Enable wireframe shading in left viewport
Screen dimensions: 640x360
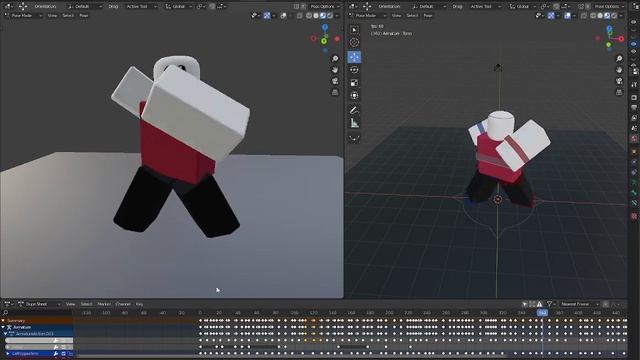click(x=309, y=16)
